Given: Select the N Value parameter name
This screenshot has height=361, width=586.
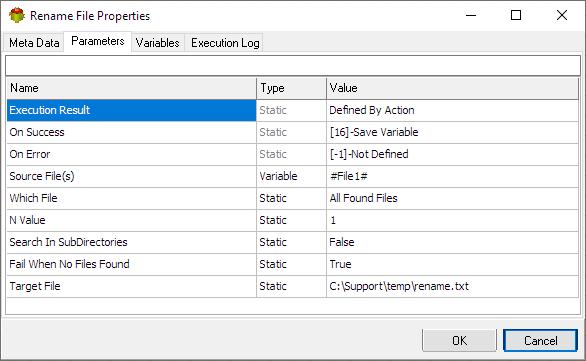Looking at the screenshot, I should tap(132, 220).
